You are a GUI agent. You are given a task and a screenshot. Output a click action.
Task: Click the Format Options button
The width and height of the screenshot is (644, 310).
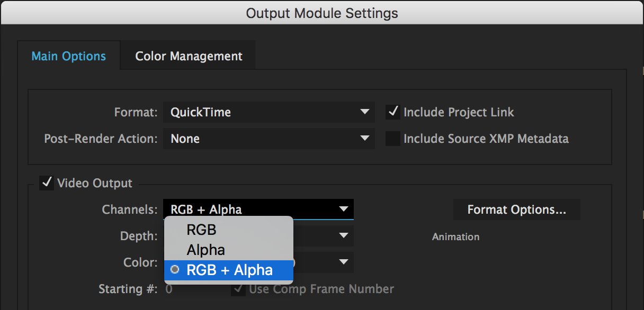tap(516, 209)
